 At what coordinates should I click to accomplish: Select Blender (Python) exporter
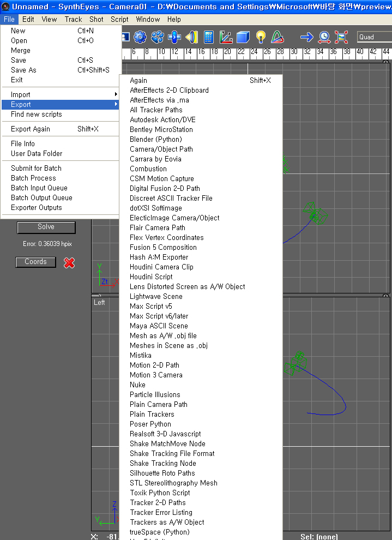point(201,139)
